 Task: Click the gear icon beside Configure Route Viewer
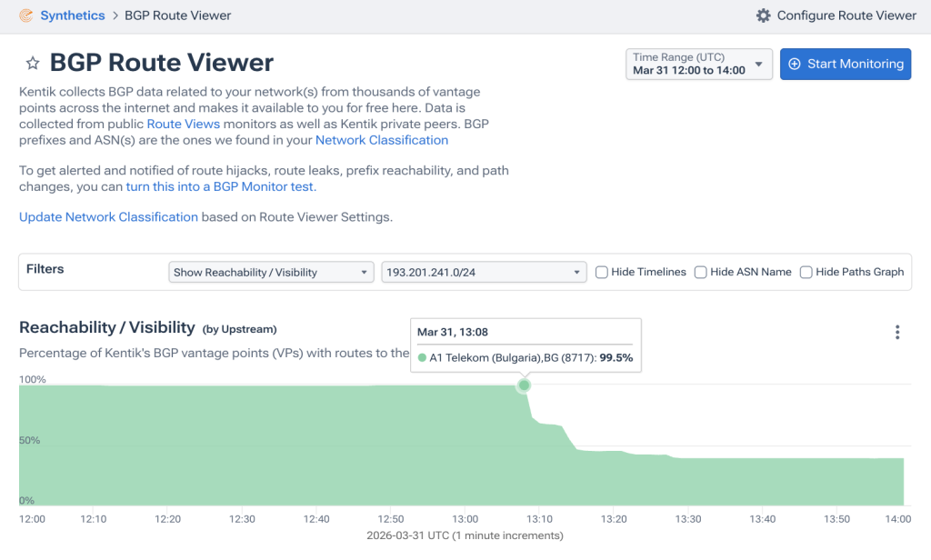(763, 15)
